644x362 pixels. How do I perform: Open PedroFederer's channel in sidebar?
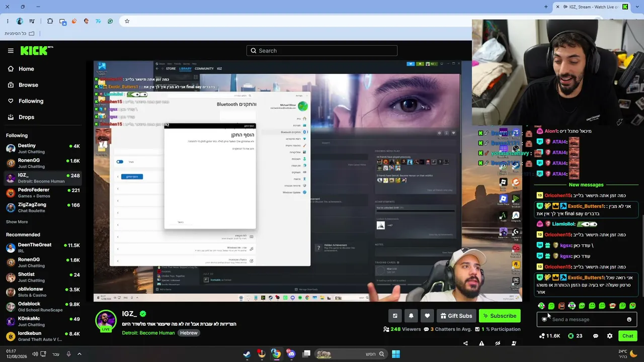(x=43, y=193)
